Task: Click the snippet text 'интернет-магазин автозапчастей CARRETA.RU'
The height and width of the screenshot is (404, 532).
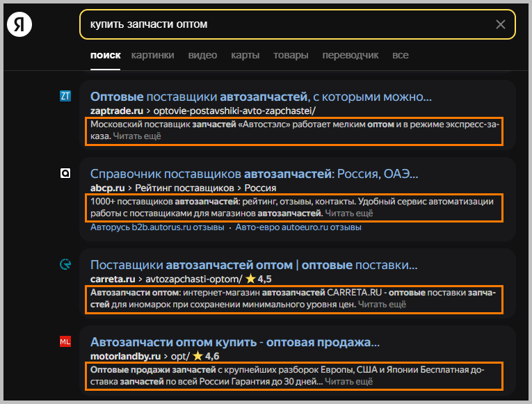Action: pyautogui.click(x=282, y=293)
